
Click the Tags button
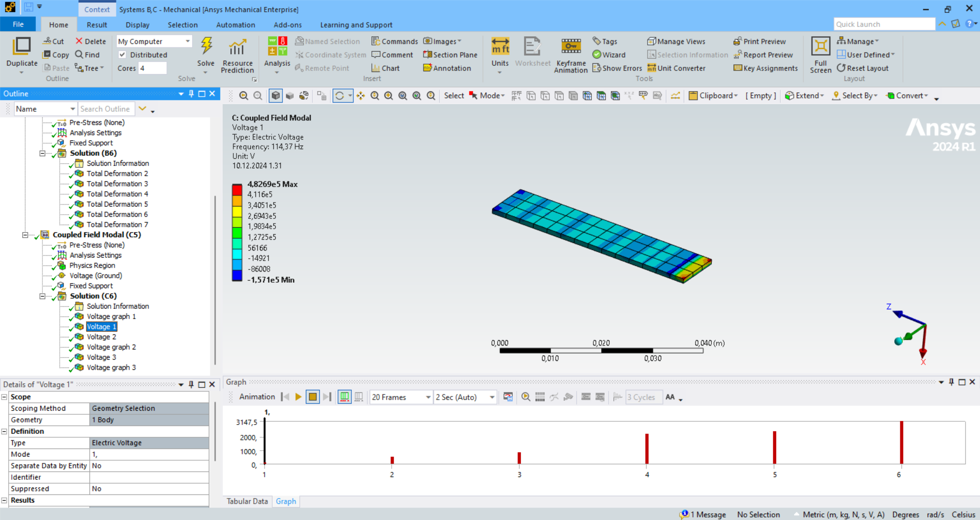[605, 41]
